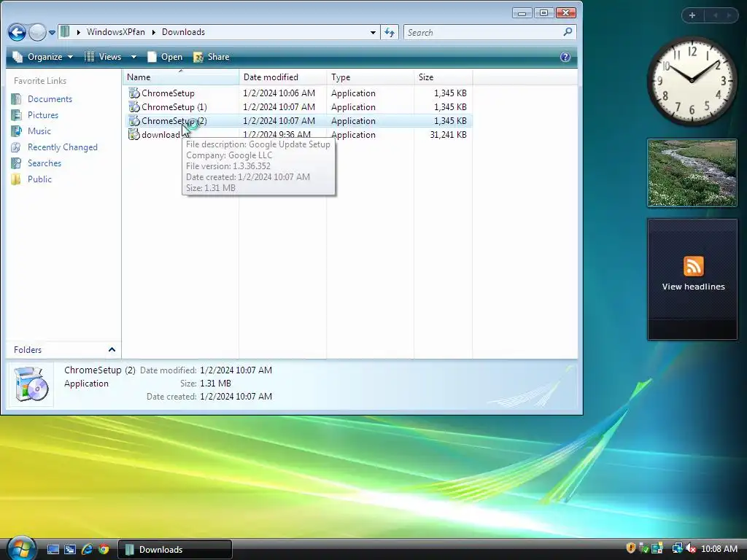This screenshot has height=560, width=747.
Task: Open Recently Changed in Favorite Links
Action: pyautogui.click(x=63, y=147)
